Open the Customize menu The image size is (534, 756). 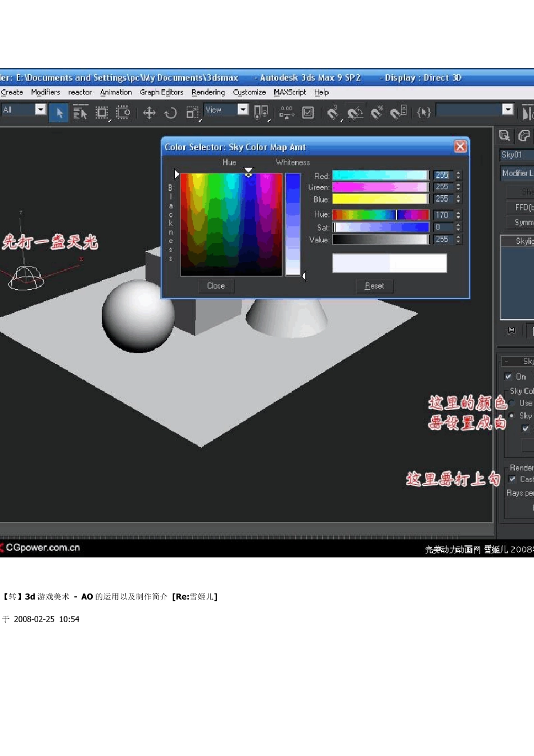250,92
